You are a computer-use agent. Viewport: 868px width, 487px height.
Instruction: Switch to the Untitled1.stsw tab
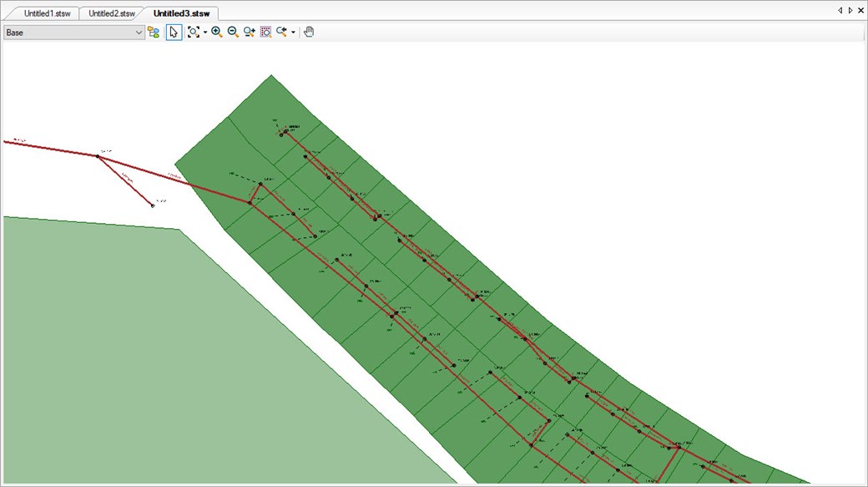pos(48,13)
